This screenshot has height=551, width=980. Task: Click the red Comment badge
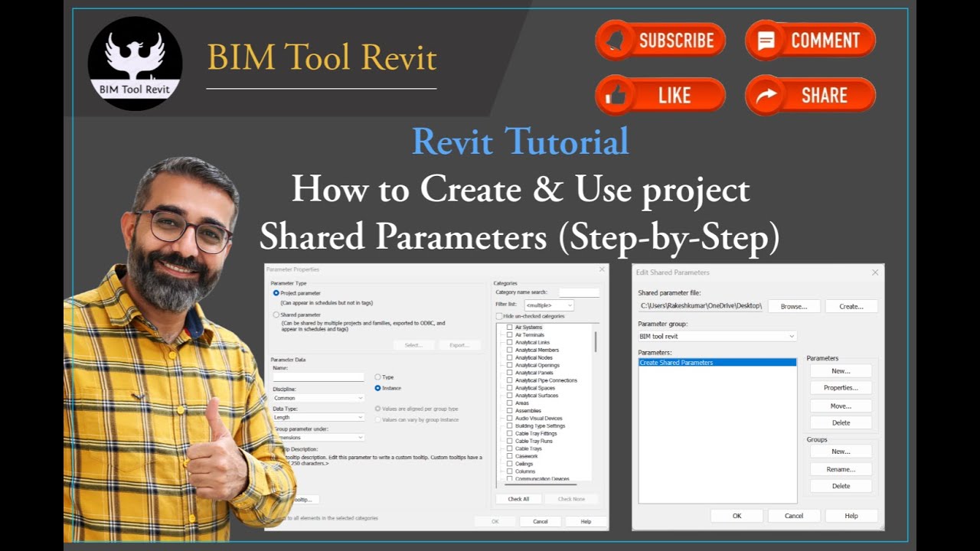(x=810, y=40)
